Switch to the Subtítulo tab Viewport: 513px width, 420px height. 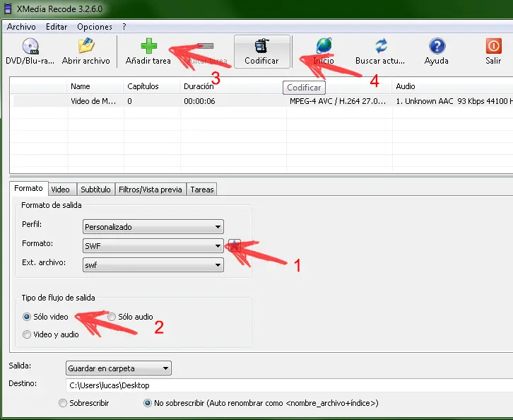point(95,189)
